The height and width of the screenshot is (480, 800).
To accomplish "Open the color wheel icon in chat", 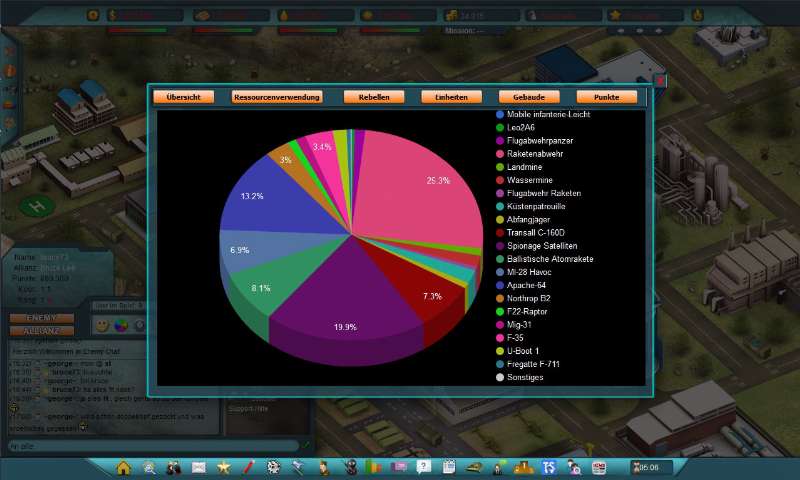I will (121, 325).
